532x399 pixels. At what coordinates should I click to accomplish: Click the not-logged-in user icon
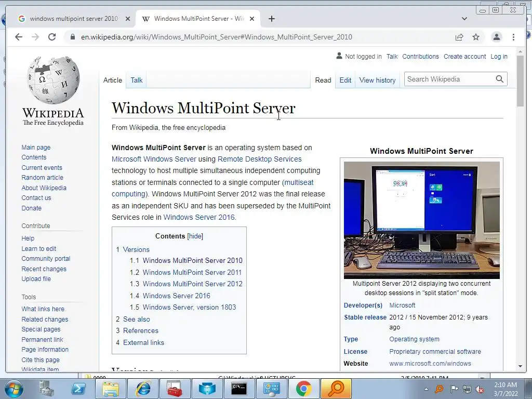339,56
